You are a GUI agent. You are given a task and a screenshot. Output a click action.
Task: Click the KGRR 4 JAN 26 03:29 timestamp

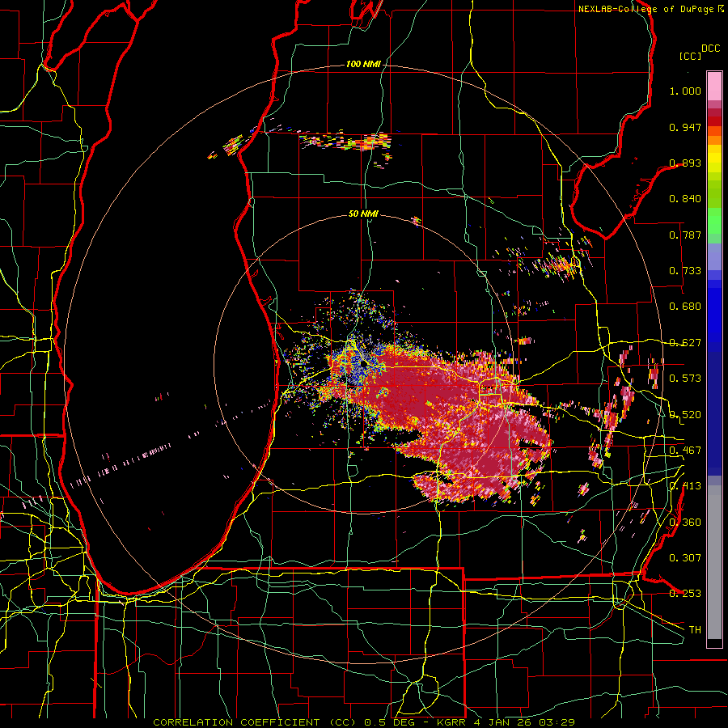pos(506,722)
